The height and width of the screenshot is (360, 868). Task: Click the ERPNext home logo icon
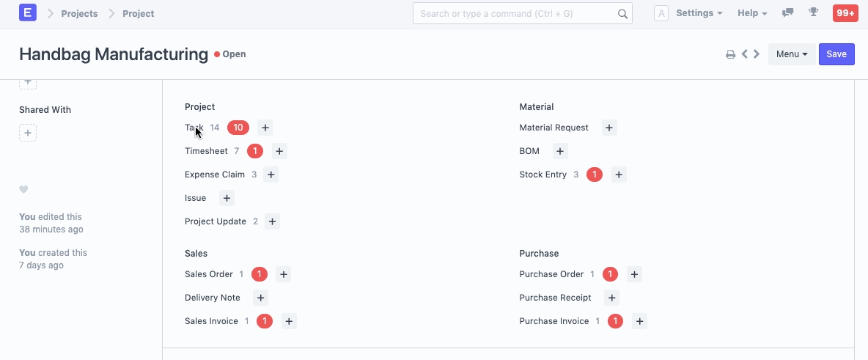[x=28, y=13]
